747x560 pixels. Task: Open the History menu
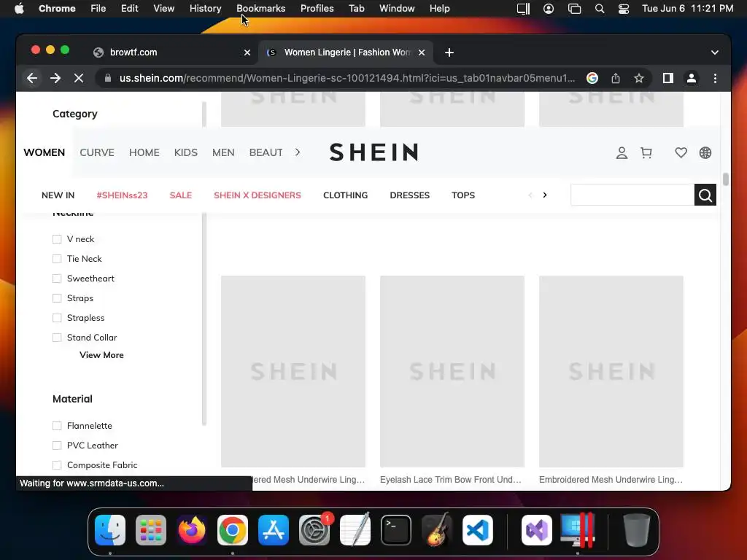205,9
